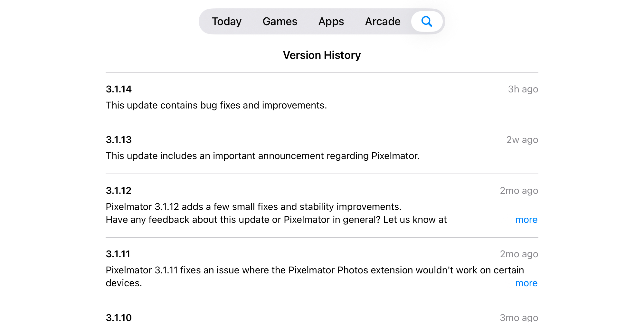Click the more link under version 3.1.12
This screenshot has width=644, height=322.
(526, 220)
